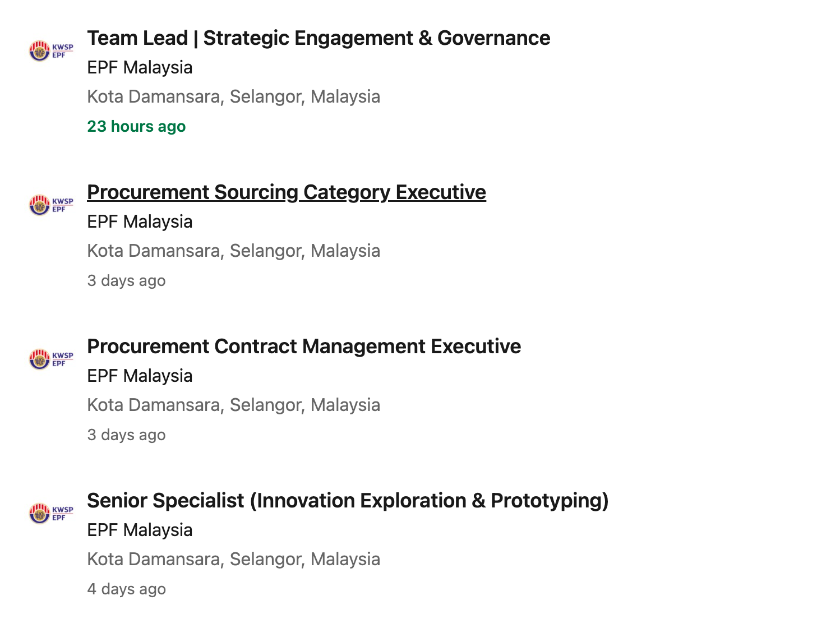
Task: Click 3 days ago under Procurement Sourcing job
Action: pyautogui.click(x=126, y=280)
